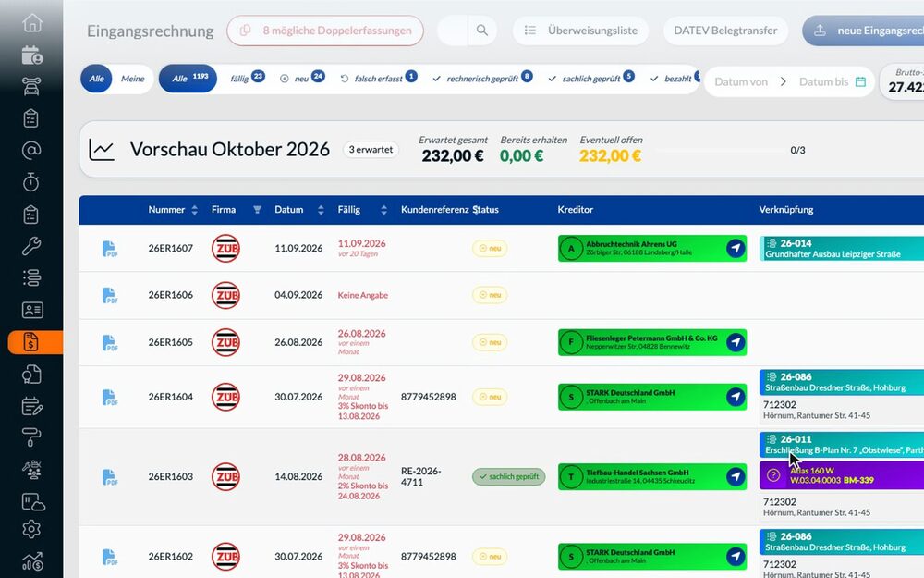Filter by falsch erfasst status tab

pos(378,78)
